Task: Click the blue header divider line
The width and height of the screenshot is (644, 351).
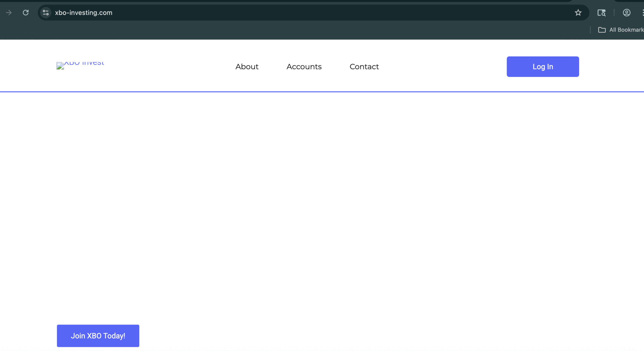Action: click(x=322, y=92)
